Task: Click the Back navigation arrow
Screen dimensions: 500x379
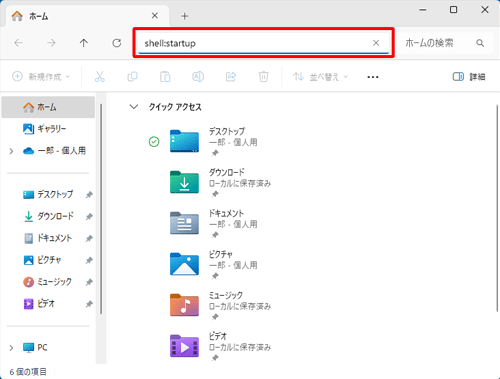Action: pyautogui.click(x=18, y=43)
